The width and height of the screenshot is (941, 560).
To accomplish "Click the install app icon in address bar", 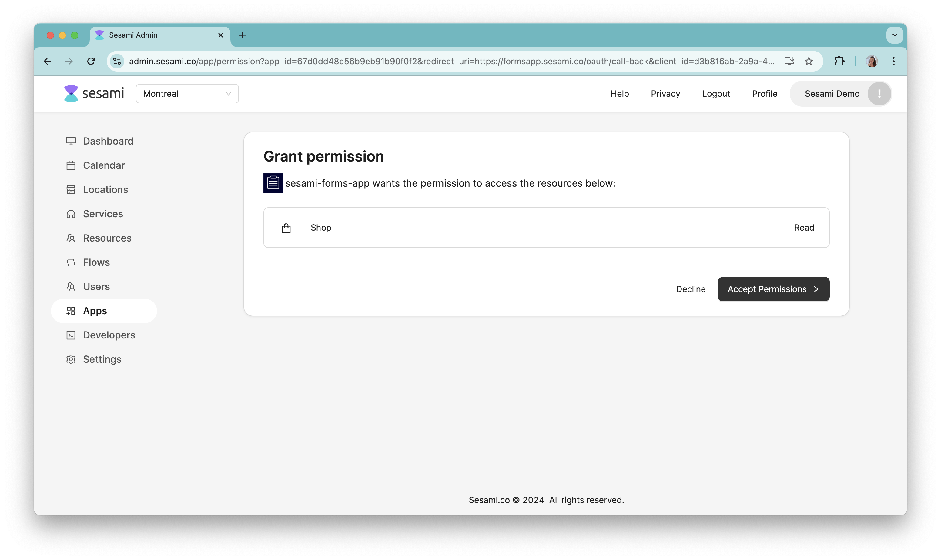I will pyautogui.click(x=789, y=61).
